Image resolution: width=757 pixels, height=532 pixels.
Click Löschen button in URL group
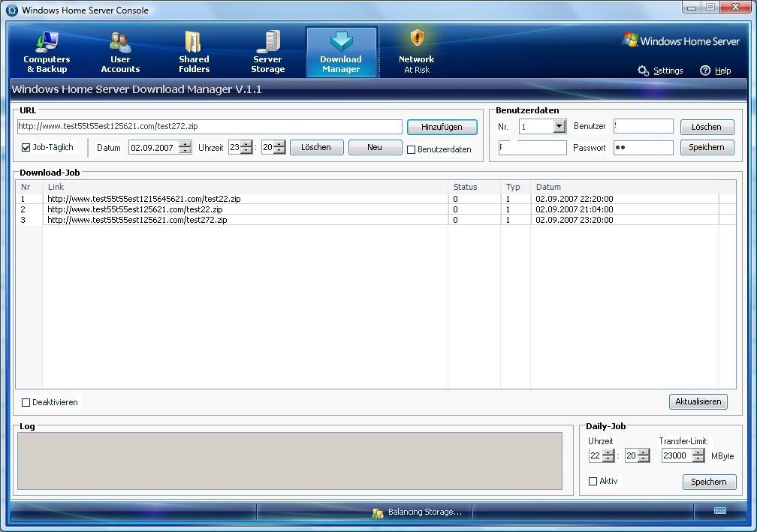[x=317, y=148]
